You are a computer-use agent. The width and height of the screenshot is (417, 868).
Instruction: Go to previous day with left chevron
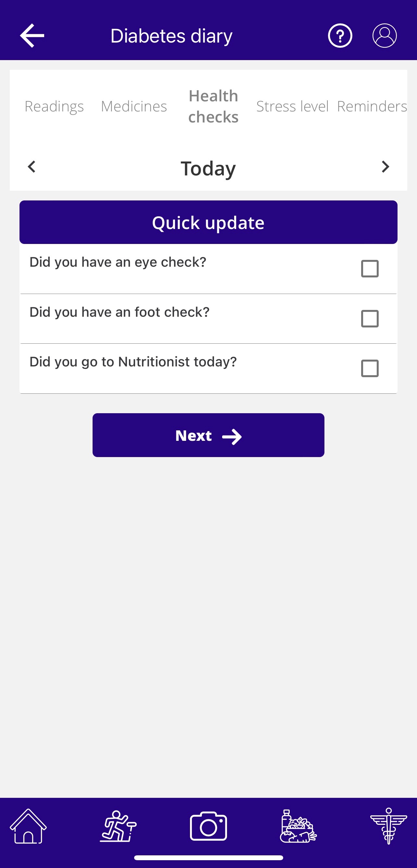pyautogui.click(x=32, y=166)
